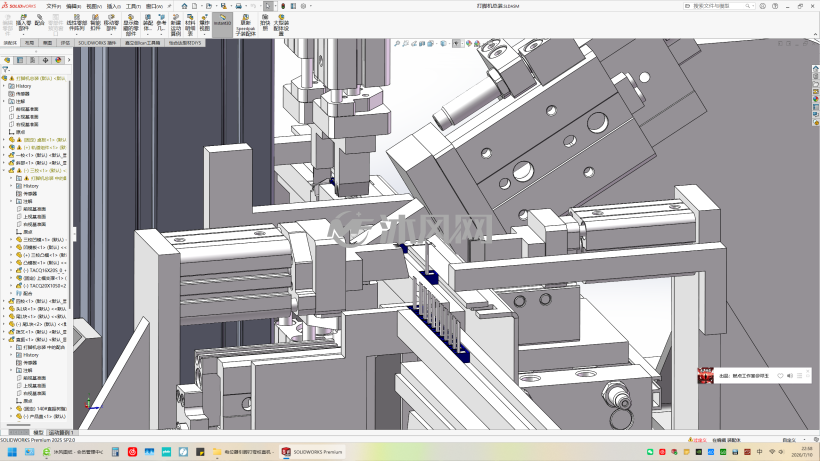Open dropdown under 插入零部件
The image size is (820, 461).
[24, 34]
